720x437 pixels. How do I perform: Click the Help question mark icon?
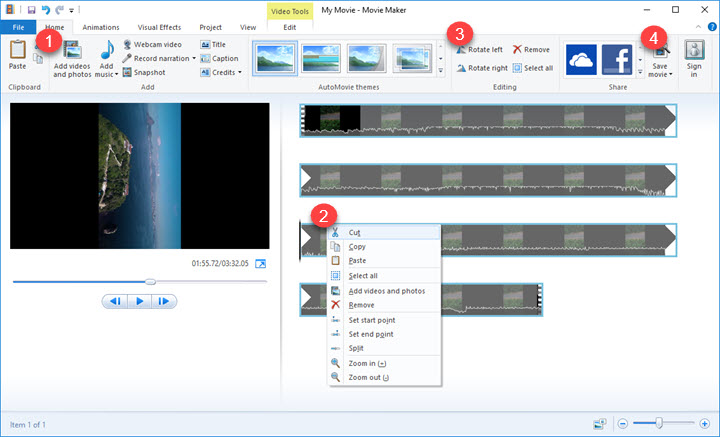(x=711, y=27)
